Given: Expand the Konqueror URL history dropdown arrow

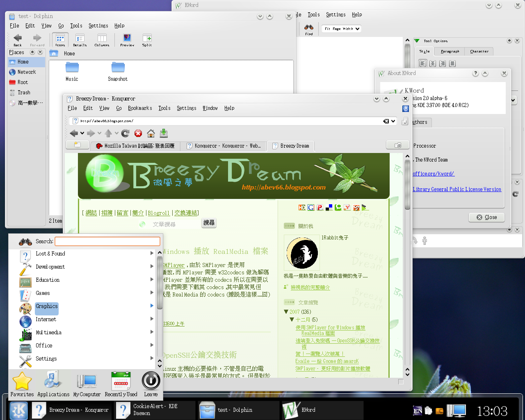Looking at the screenshot, I should [393, 121].
